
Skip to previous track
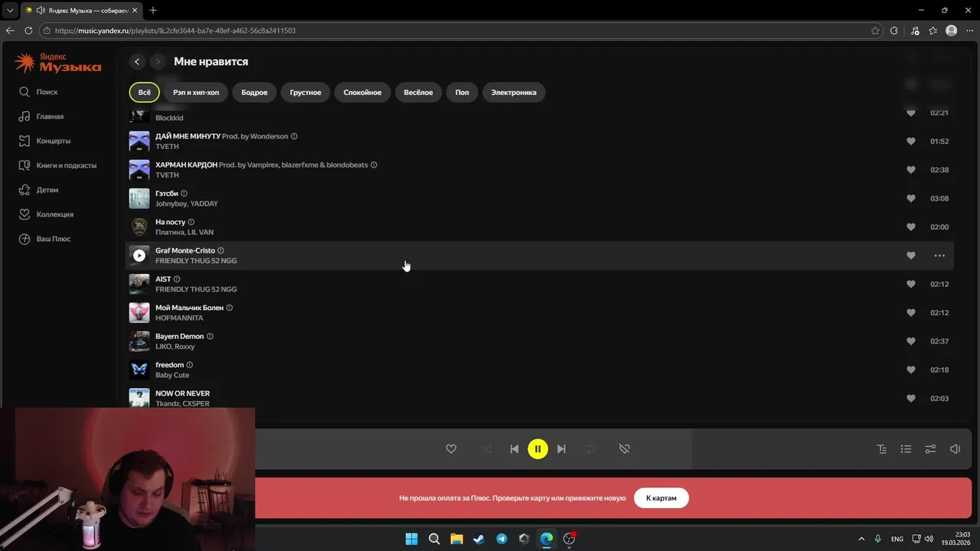514,449
